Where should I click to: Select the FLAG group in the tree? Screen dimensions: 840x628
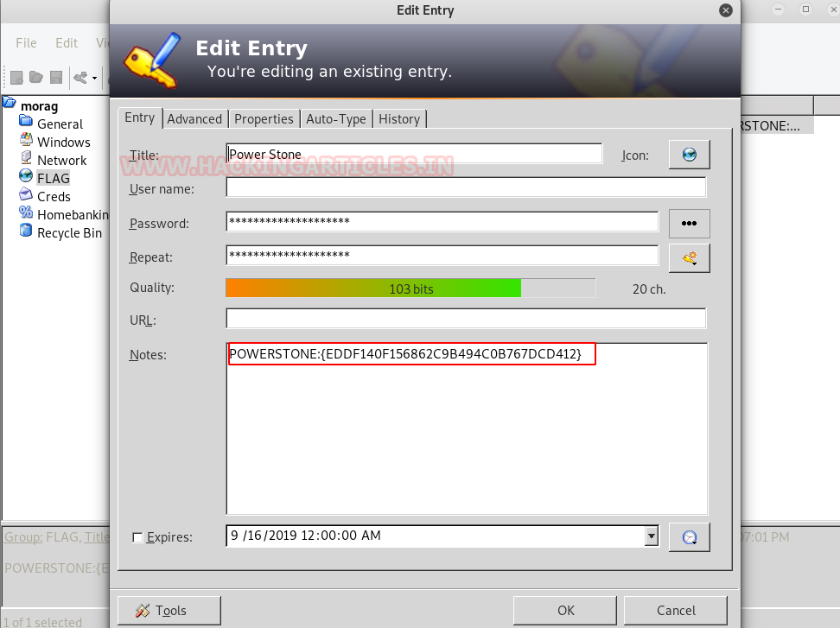pyautogui.click(x=53, y=178)
